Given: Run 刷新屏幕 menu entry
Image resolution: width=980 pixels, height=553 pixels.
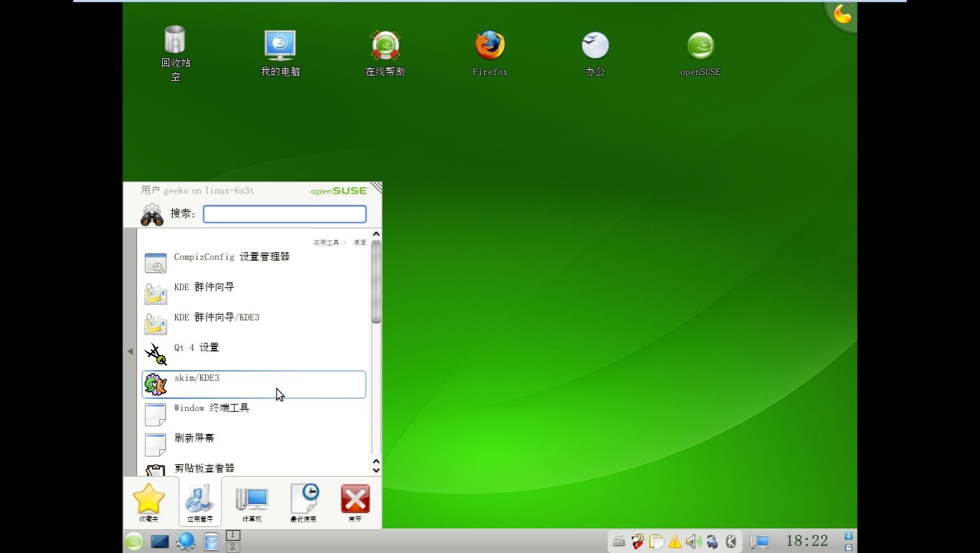Looking at the screenshot, I should coord(254,444).
